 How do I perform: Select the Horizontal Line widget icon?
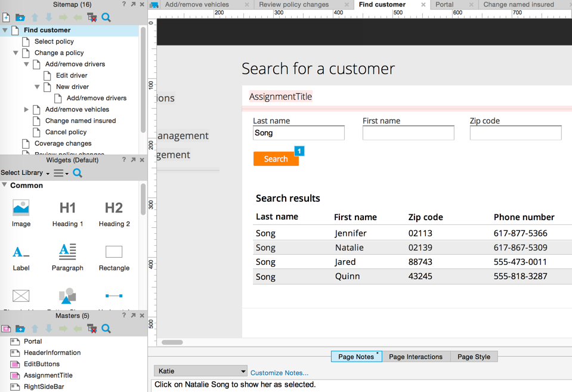coord(114,296)
